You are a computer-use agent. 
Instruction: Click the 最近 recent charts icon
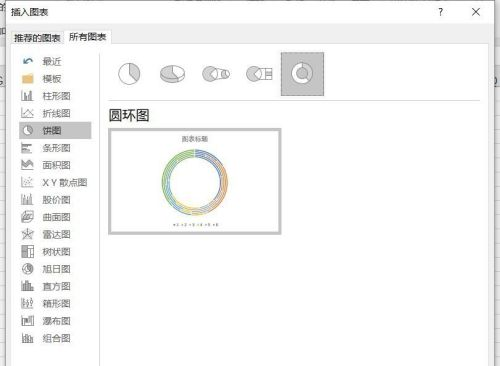tap(28, 61)
